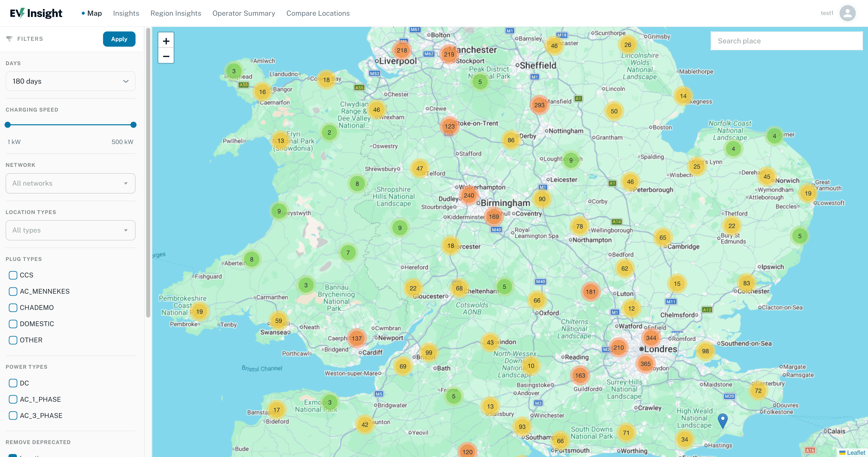Open the 344 cluster near Enfield
Image resolution: width=868 pixels, height=457 pixels.
(x=651, y=338)
